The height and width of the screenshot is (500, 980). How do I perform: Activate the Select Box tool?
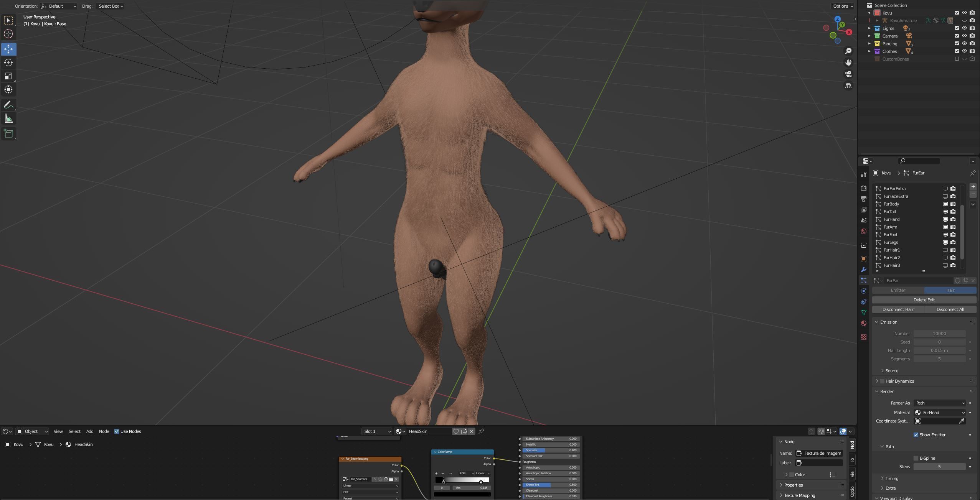click(8, 20)
